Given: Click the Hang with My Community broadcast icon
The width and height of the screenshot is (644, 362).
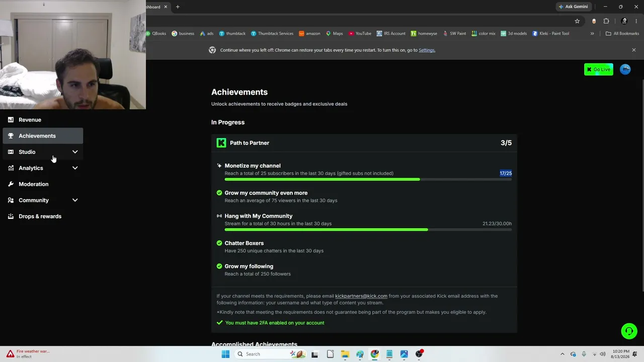Looking at the screenshot, I should [x=219, y=216].
